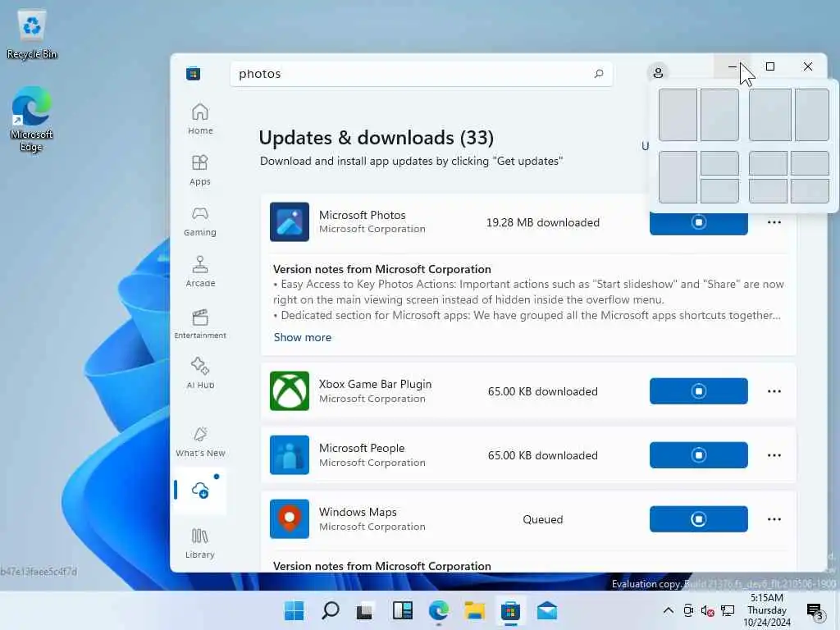Select the Downloads cloud icon in sidebar
The width and height of the screenshot is (840, 630).
200,491
